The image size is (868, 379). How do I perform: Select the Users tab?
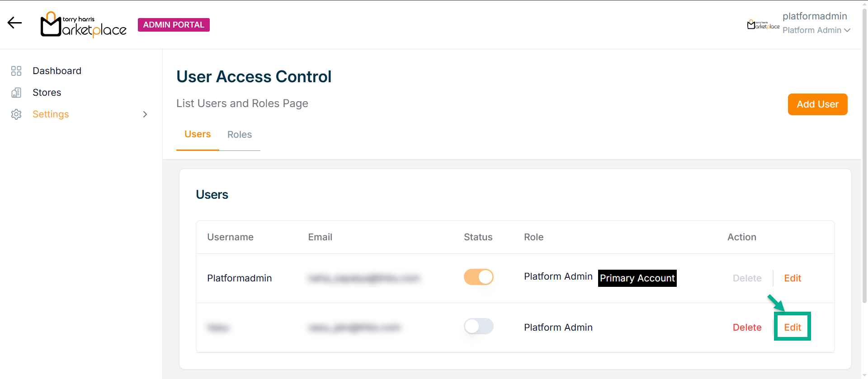point(198,134)
